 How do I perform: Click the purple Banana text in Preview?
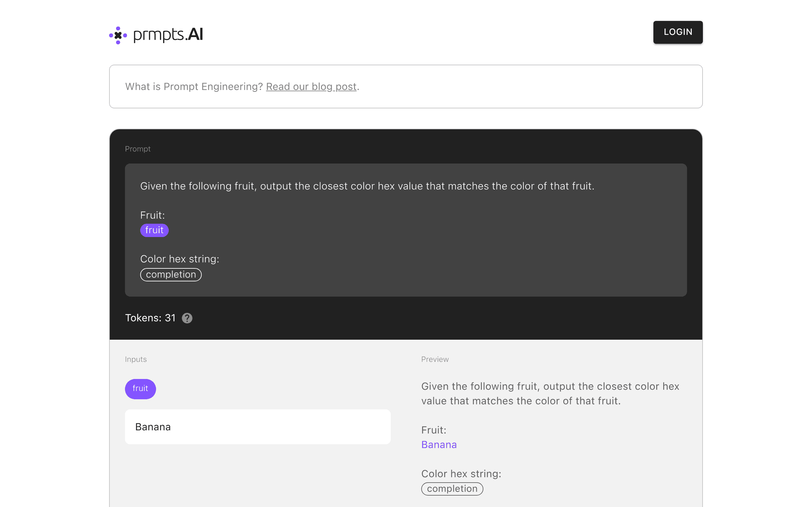439,445
